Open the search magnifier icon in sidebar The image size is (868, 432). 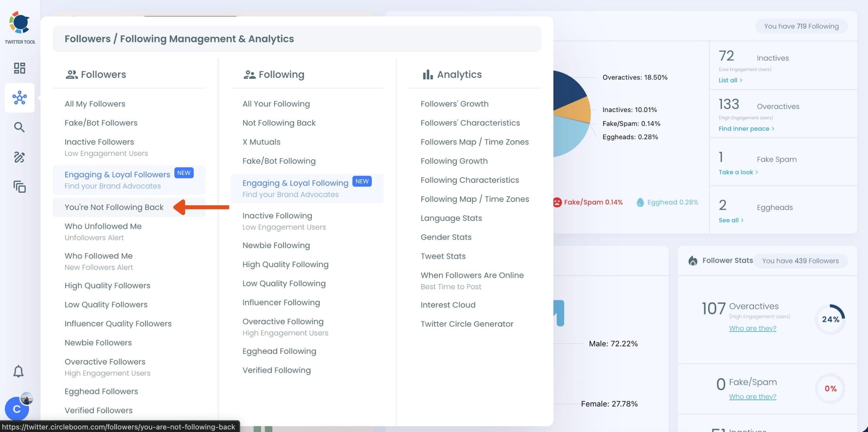(x=20, y=127)
